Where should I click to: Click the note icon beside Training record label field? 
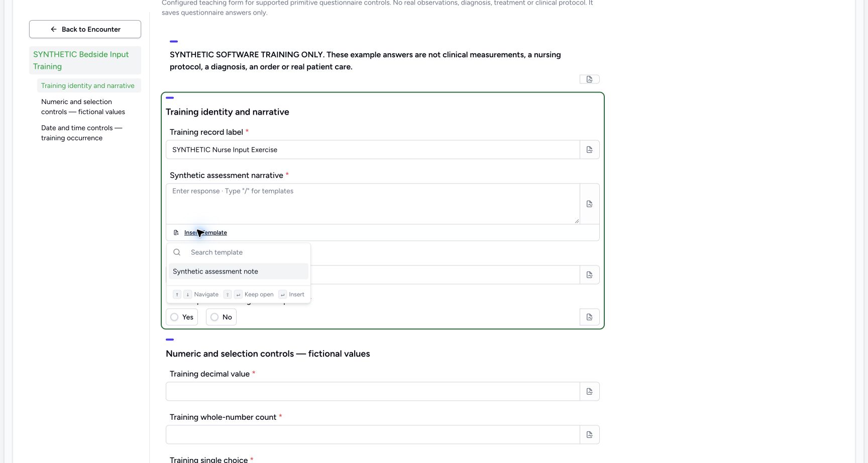tap(590, 150)
